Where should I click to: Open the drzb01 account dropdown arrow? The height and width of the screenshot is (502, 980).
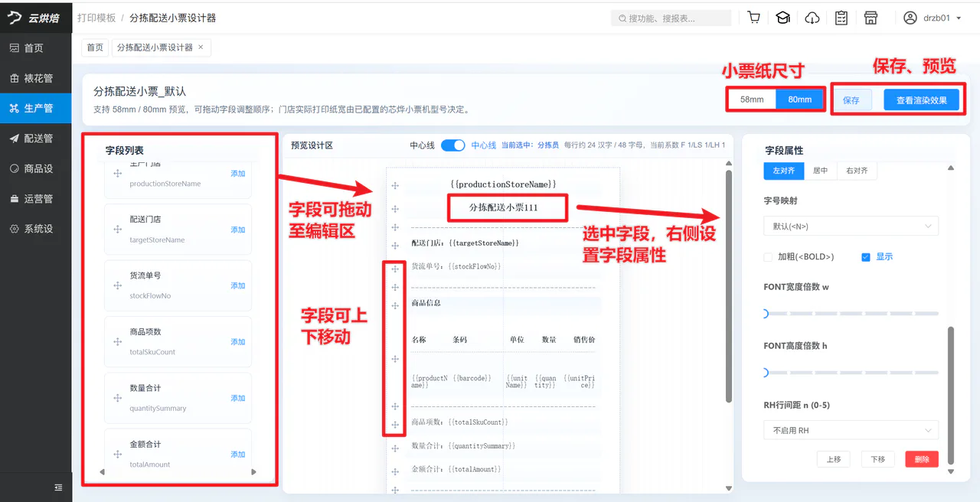[x=959, y=18]
